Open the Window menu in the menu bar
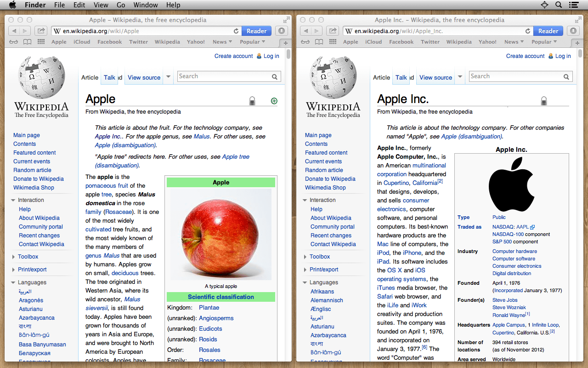The height and width of the screenshot is (368, 588). 145,5
